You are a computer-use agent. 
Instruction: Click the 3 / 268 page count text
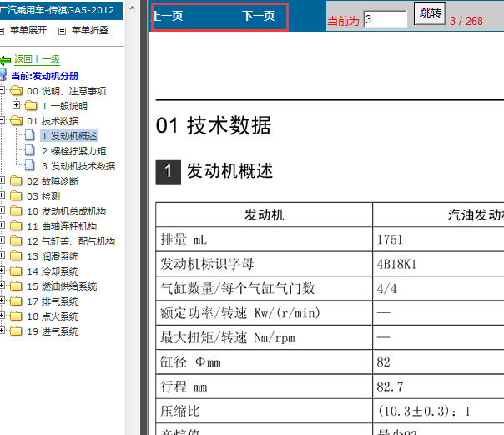coord(466,21)
